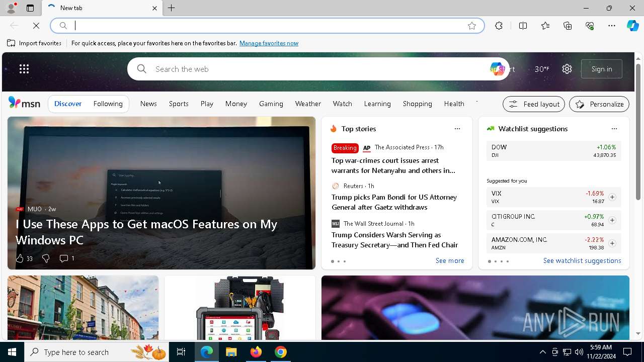The width and height of the screenshot is (644, 362).
Task: Open the Feed layout options
Action: (x=534, y=104)
